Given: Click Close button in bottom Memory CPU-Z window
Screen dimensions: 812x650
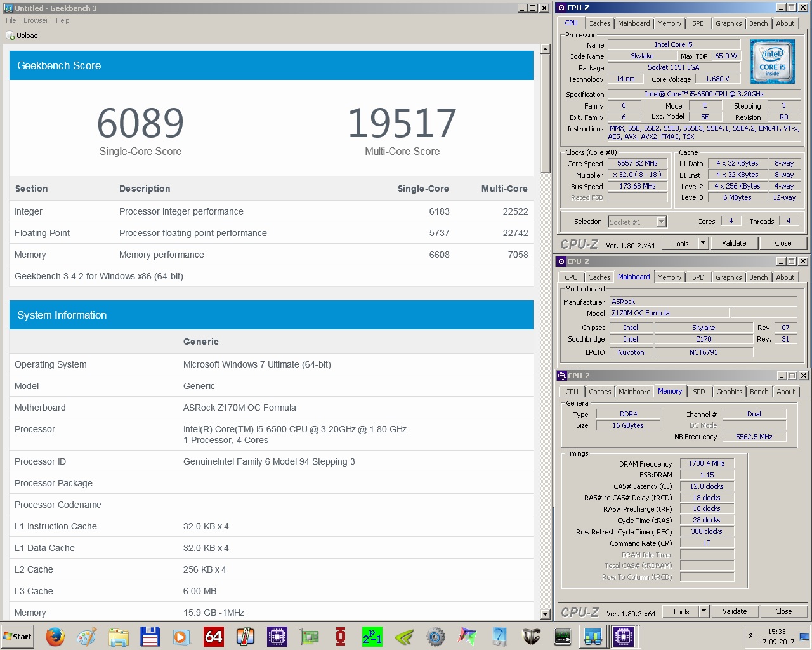Looking at the screenshot, I should [783, 611].
